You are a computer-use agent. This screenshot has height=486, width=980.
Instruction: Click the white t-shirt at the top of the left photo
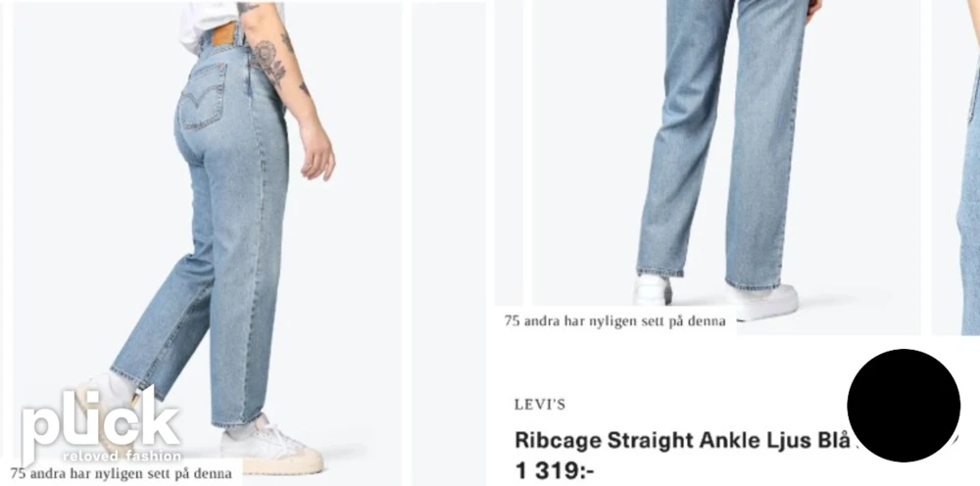click(212, 24)
